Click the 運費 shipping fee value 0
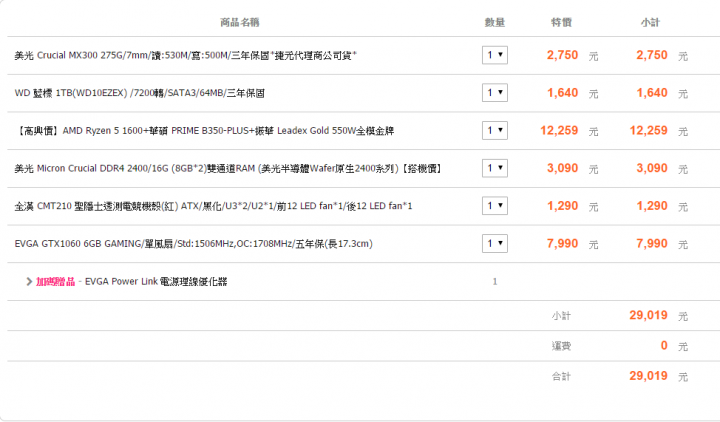Viewport: 720px width, 422px height. click(x=664, y=345)
